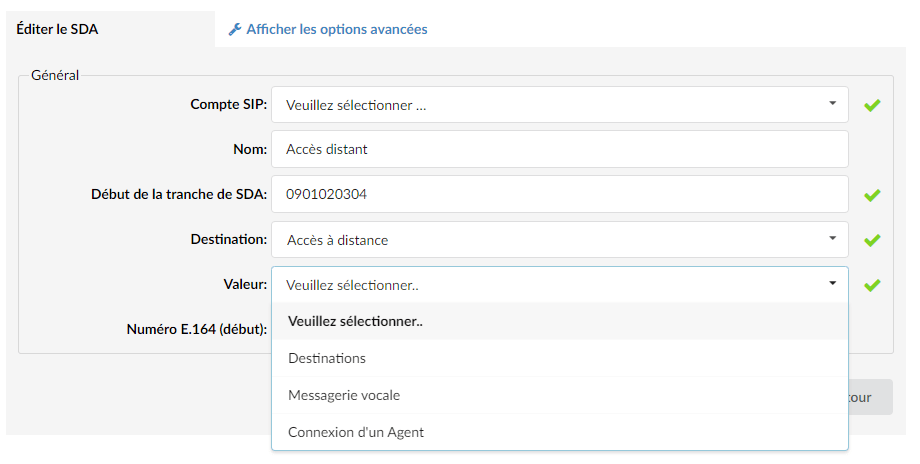This screenshot has width=920, height=464.
Task: Focus the Début de la tranche de SDA field
Action: point(560,194)
